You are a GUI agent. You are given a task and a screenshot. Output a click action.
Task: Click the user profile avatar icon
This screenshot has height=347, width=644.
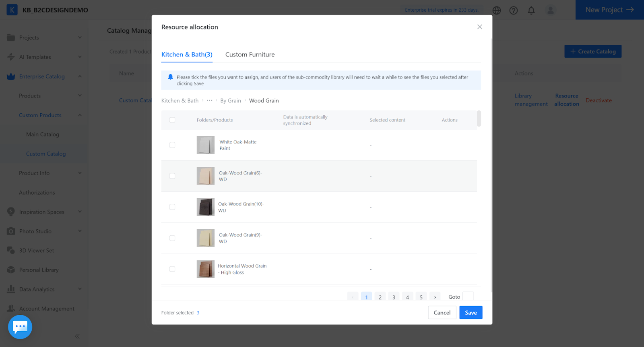(x=550, y=10)
